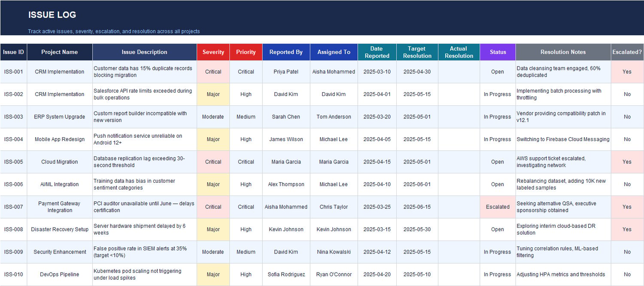Click the Disaster Recovery Setup cell
The height and width of the screenshot is (286, 644).
pyautogui.click(x=60, y=229)
